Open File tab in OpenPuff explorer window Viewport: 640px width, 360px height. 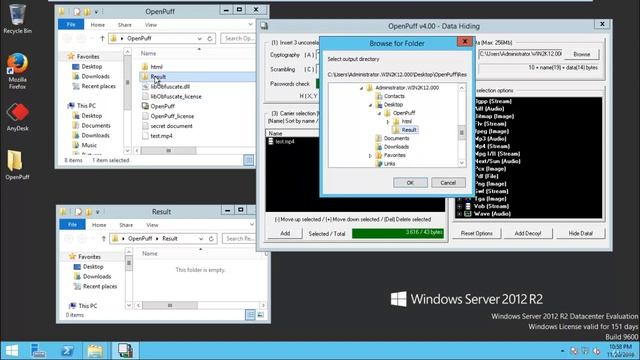[x=71, y=24]
